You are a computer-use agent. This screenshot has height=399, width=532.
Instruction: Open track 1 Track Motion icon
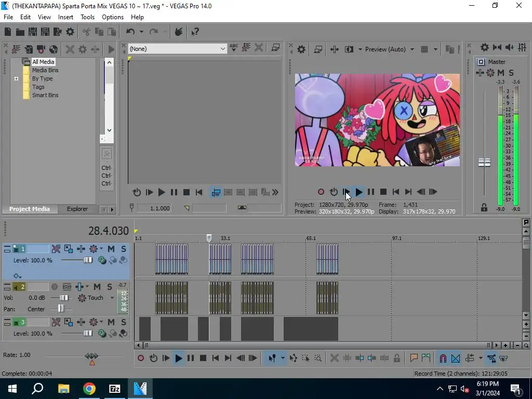tap(68, 249)
